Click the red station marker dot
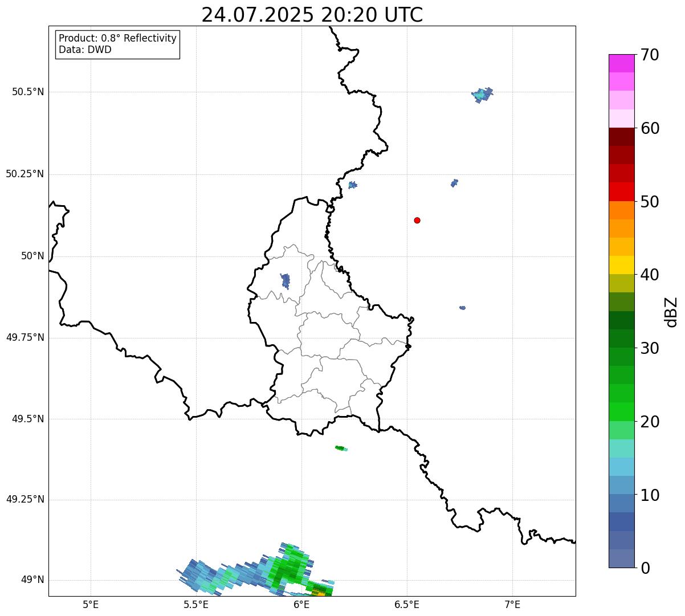 tap(417, 220)
